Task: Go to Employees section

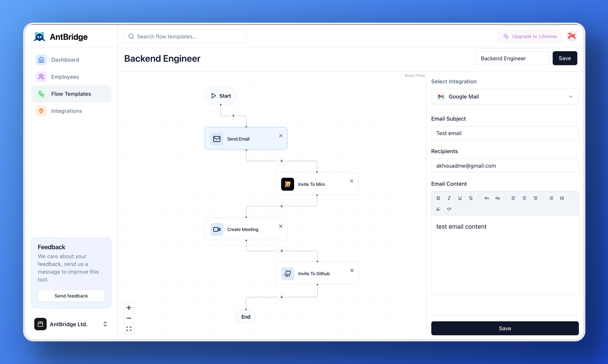Action: [71, 77]
